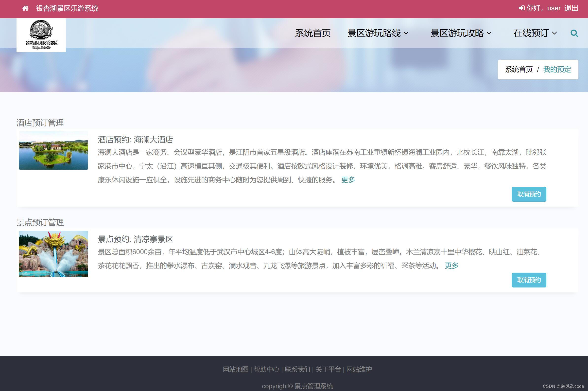The image size is (588, 391).
Task: Cancel the 海澜大酒店 hotel reservation
Action: 529,194
